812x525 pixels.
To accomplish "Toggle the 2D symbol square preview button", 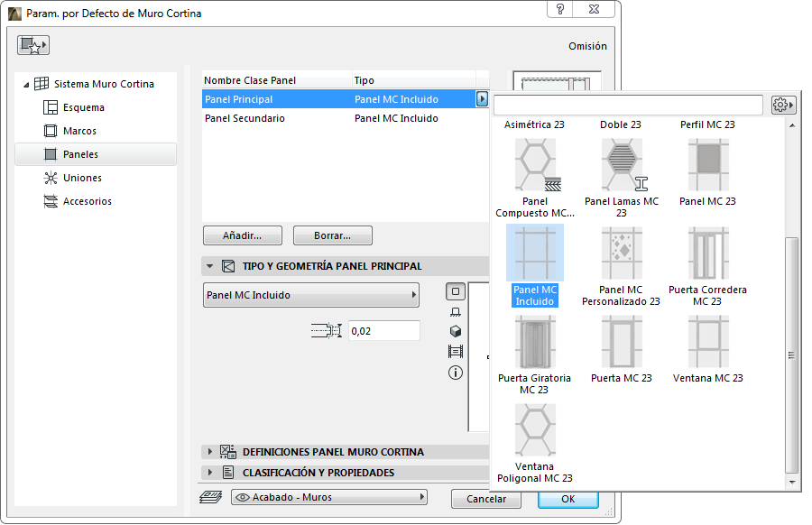I will coord(455,290).
